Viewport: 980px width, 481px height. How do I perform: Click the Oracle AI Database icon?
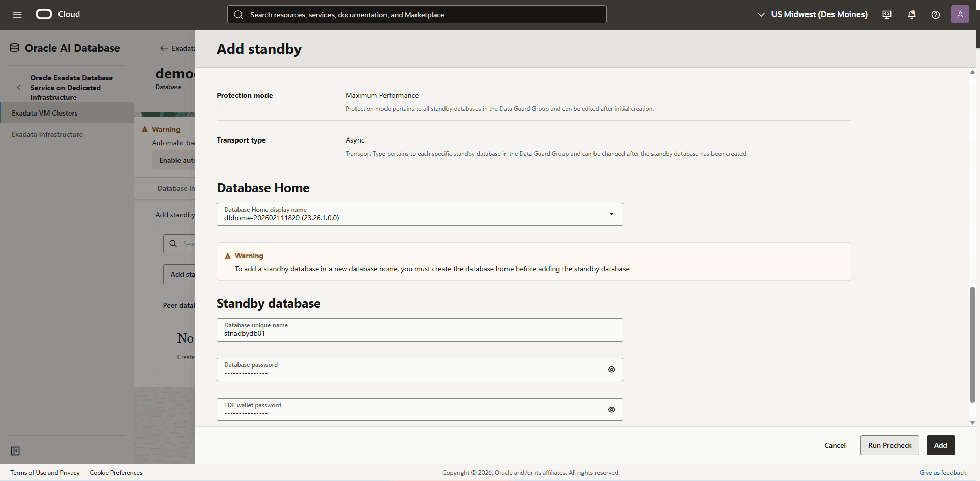coord(15,47)
